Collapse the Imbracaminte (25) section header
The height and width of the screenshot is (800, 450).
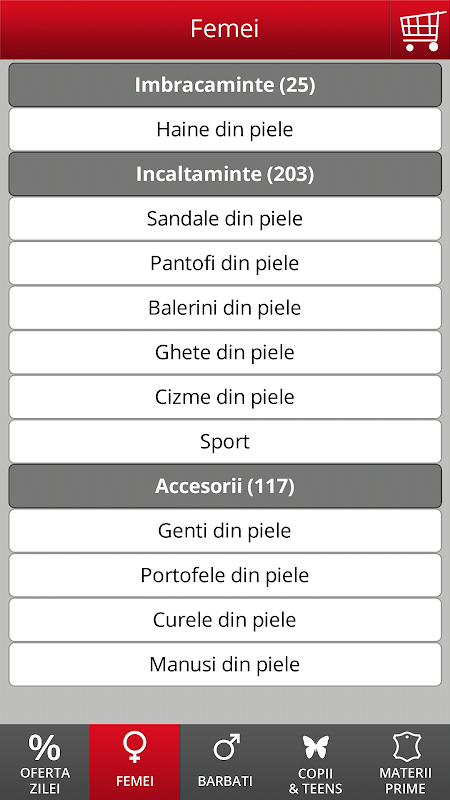pos(225,85)
